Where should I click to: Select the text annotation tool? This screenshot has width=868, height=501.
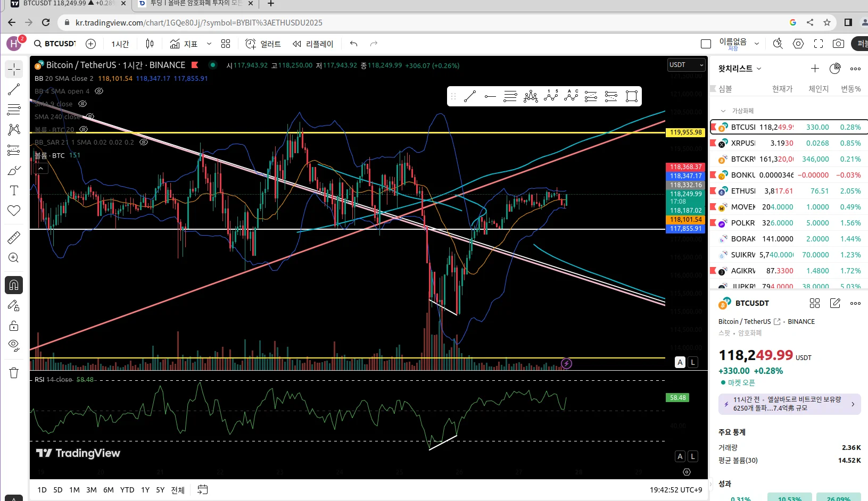point(14,190)
